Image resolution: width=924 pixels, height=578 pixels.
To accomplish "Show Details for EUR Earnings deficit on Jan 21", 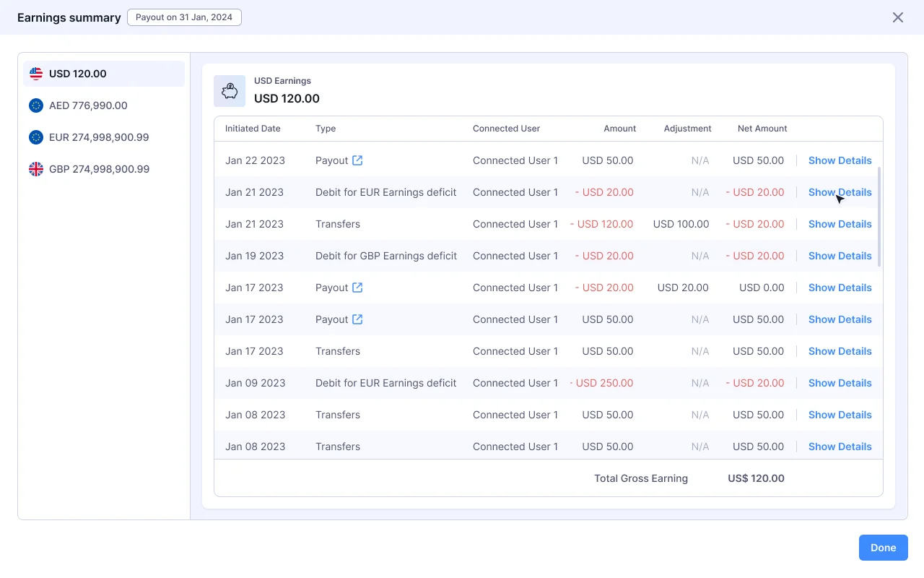I will (x=840, y=192).
